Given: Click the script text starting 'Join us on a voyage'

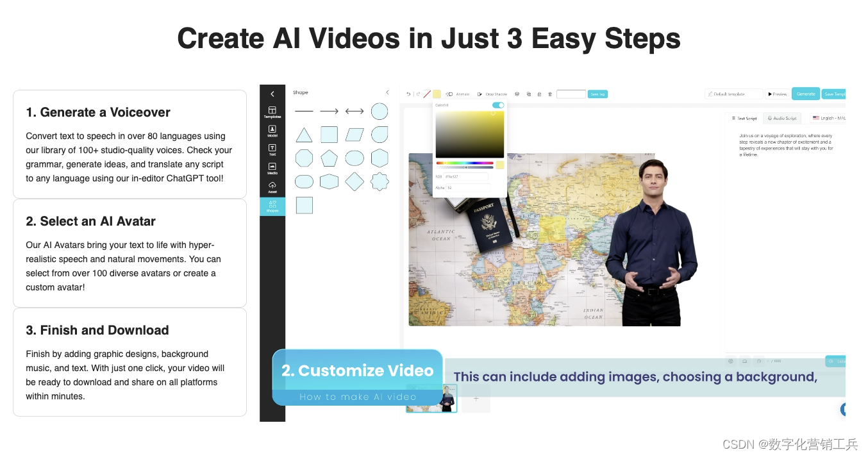Looking at the screenshot, I should pos(787,145).
